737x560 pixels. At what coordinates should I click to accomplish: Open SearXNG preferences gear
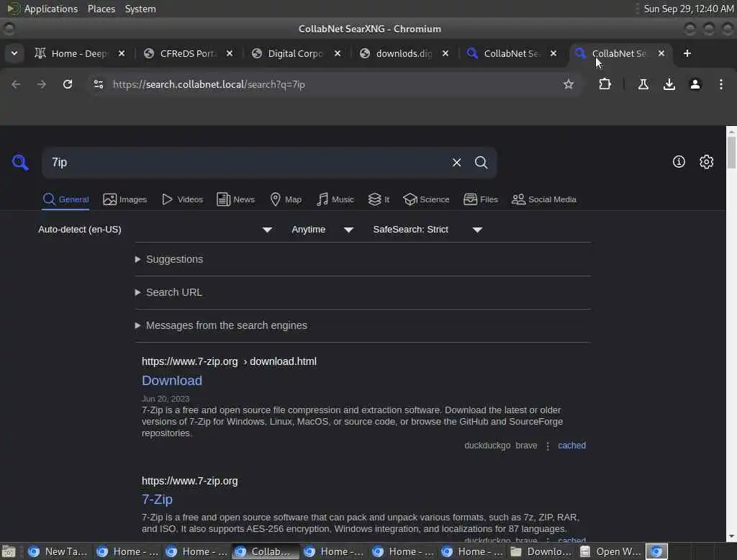[707, 162]
